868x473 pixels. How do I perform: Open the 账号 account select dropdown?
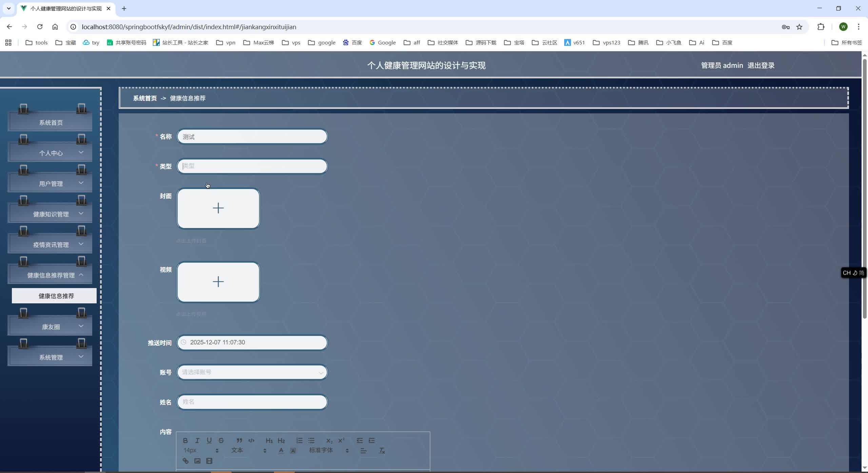(x=252, y=372)
